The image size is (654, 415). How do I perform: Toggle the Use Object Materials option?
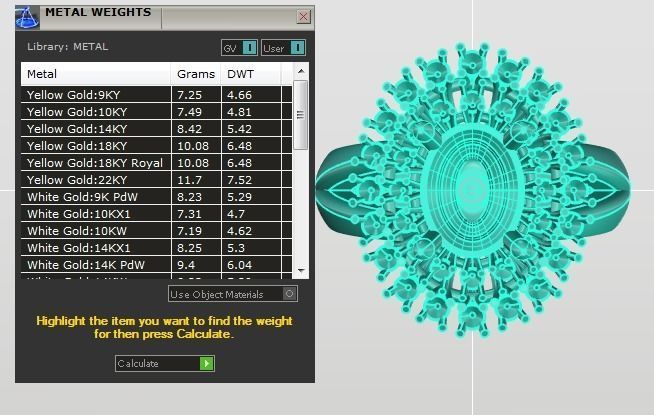[233, 294]
